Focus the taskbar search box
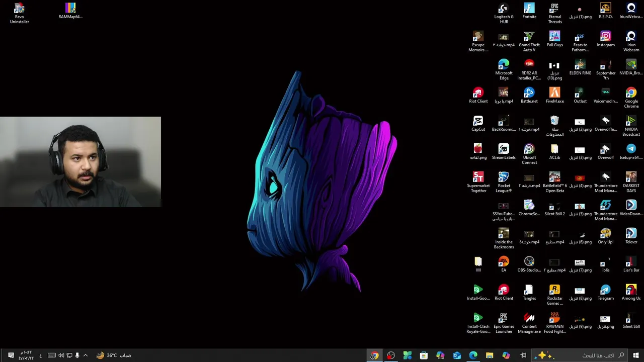This screenshot has height=362, width=644. [x=581, y=355]
